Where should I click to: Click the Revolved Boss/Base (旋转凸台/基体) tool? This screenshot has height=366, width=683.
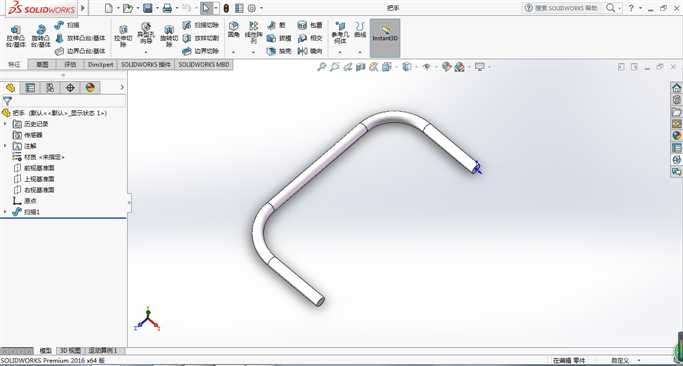pyautogui.click(x=41, y=36)
